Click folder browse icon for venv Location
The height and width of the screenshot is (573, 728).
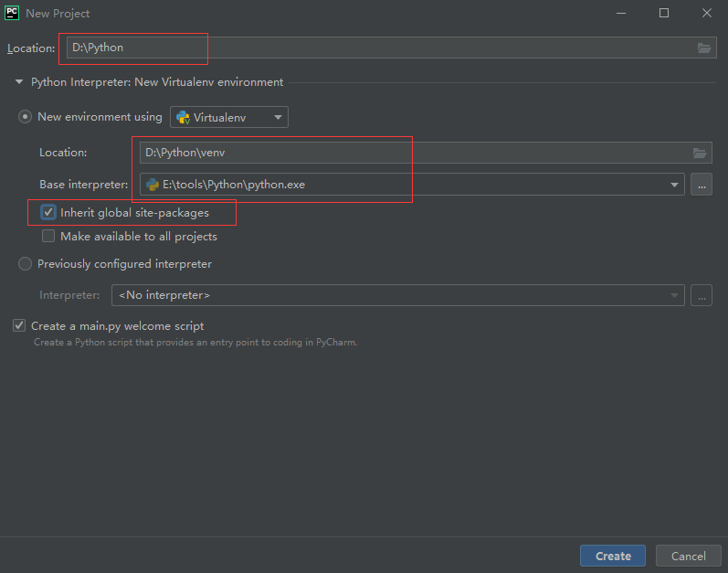(700, 153)
